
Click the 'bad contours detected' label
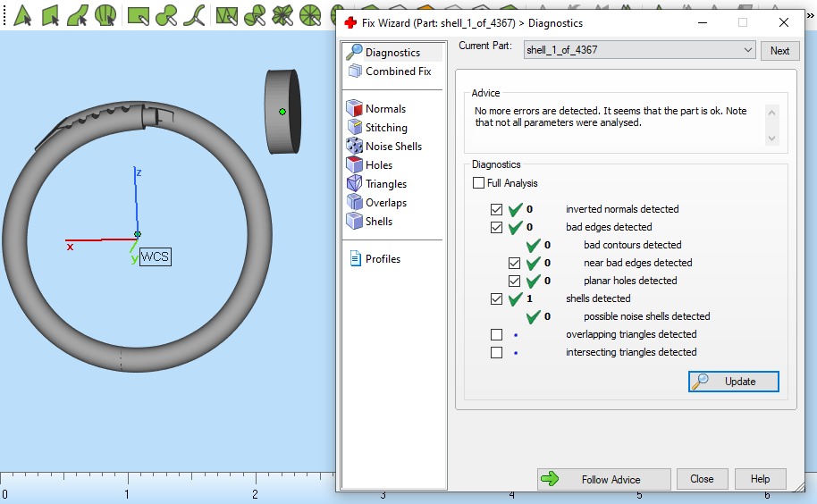pos(632,245)
